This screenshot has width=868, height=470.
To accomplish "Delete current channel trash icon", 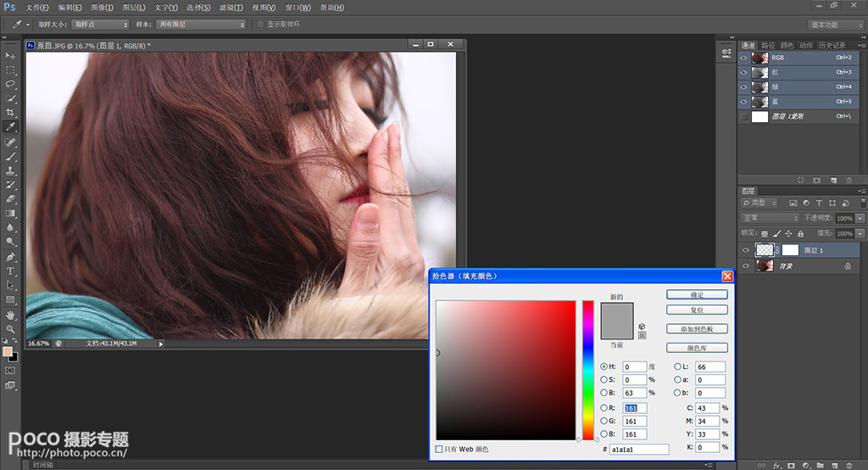I will click(x=849, y=180).
